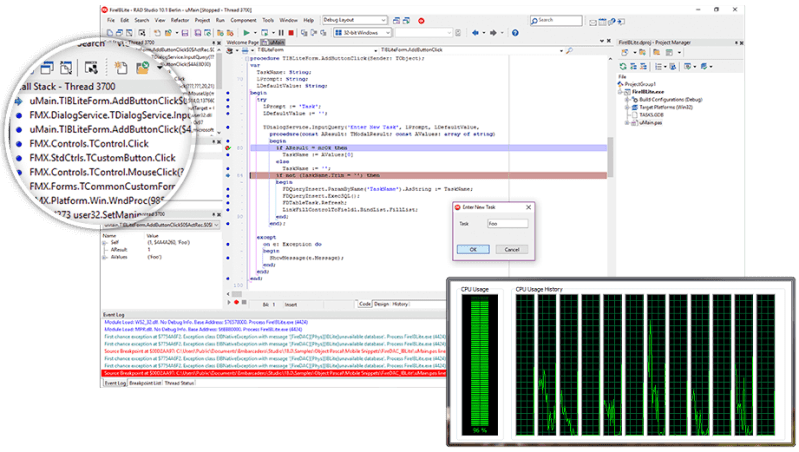The image size is (799, 452).
Task: Click the Task input field containing Foo
Action: [x=508, y=224]
